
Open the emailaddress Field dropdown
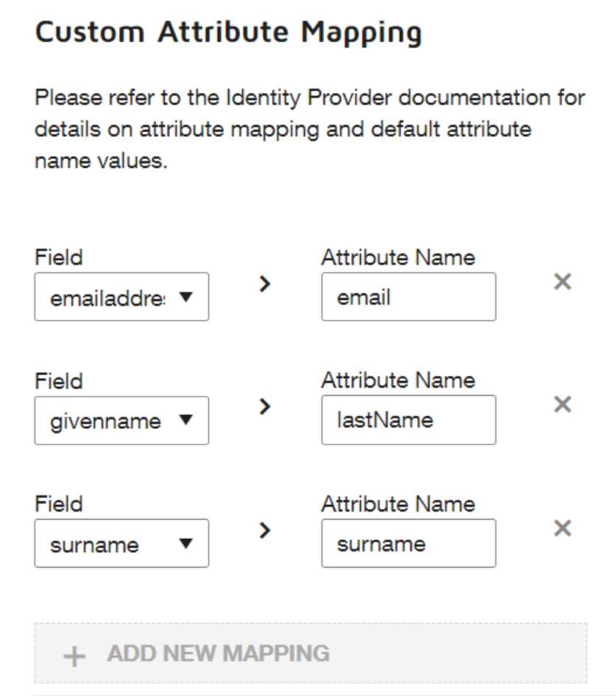click(x=121, y=296)
